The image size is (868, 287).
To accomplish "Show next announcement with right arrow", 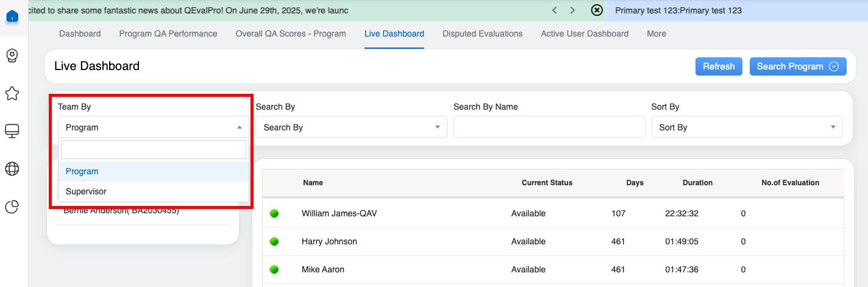I will pyautogui.click(x=572, y=10).
